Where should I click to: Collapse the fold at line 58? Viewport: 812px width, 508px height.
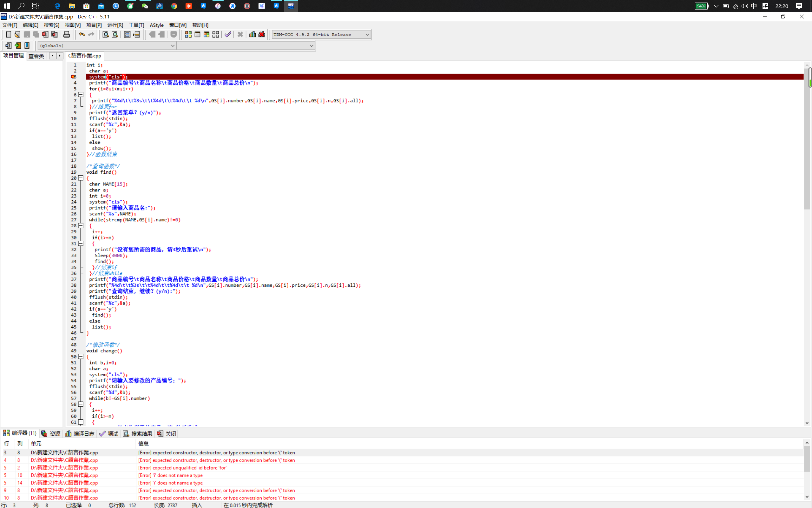pyautogui.click(x=81, y=404)
